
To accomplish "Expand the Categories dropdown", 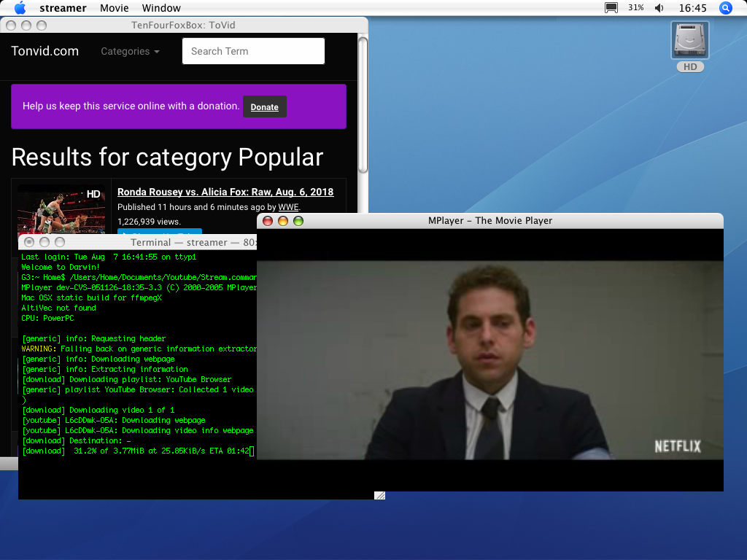I will 130,52.
